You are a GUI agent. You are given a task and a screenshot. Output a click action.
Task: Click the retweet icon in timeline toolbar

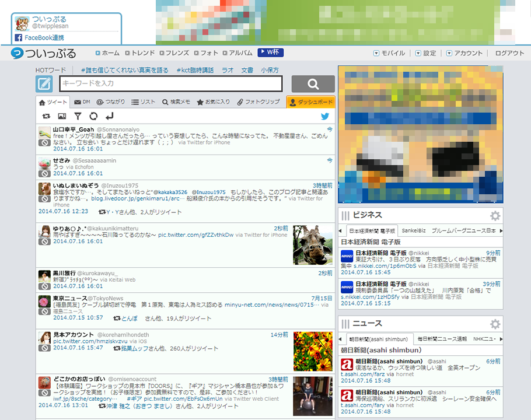pos(47,117)
